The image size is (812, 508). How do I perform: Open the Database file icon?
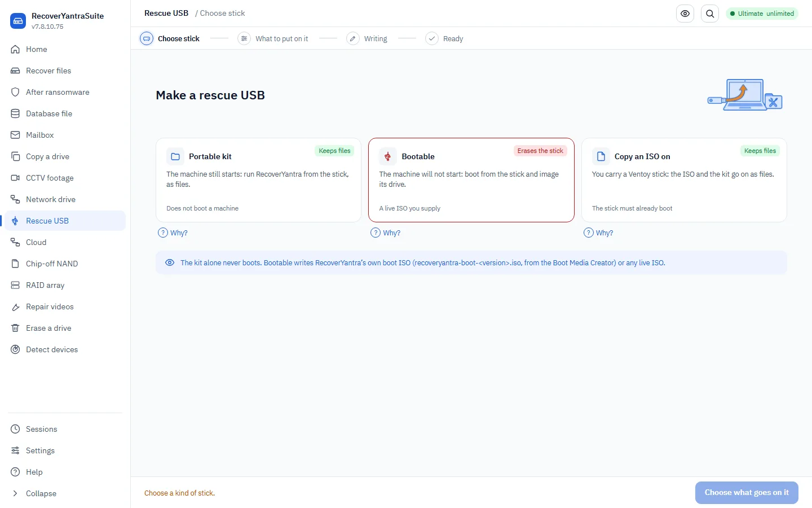pyautogui.click(x=15, y=113)
